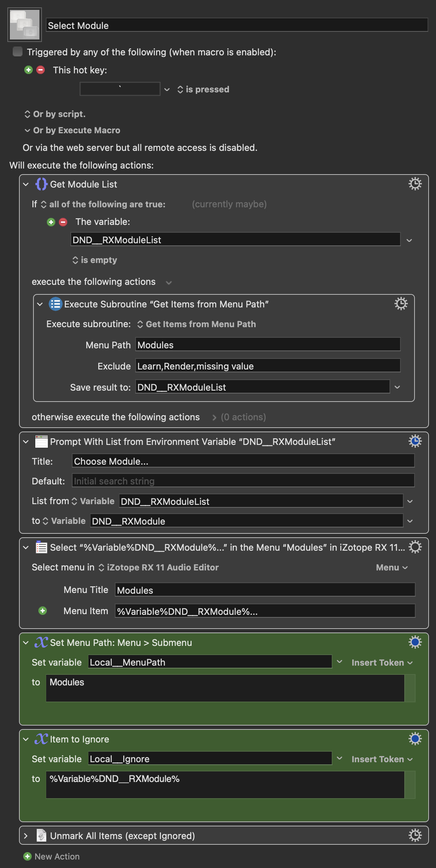The image size is (436, 868).
Task: Remove hot key trigger with red minus
Action: pyautogui.click(x=41, y=70)
